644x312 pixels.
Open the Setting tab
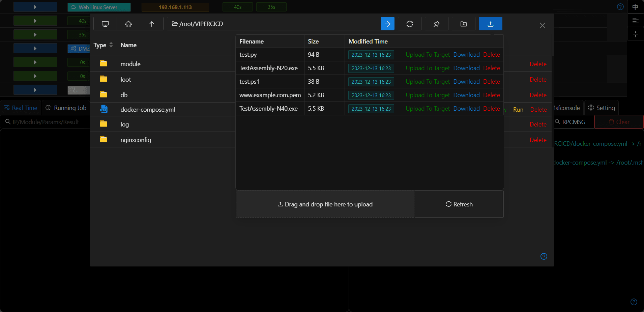(x=602, y=108)
